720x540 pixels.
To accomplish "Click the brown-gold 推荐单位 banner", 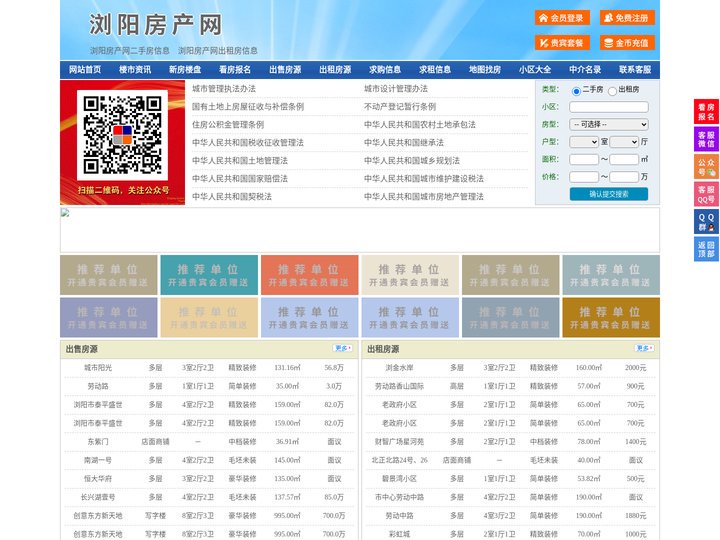I will pos(611,317).
